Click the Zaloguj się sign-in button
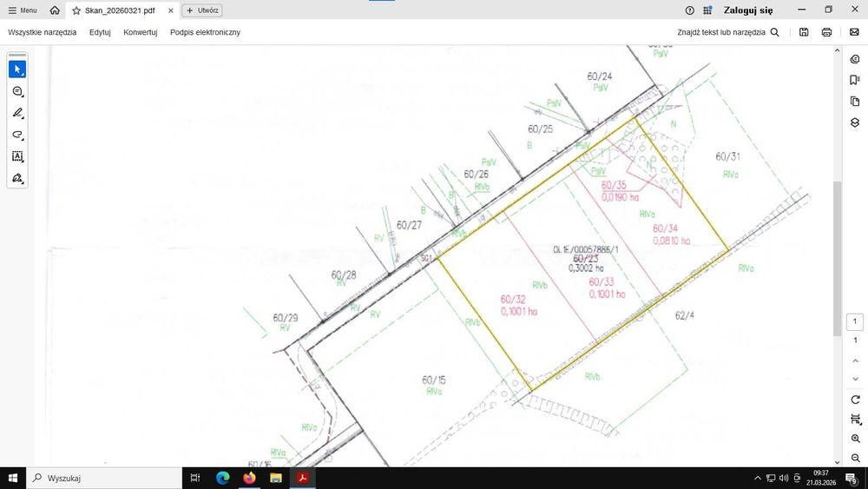Viewport: 868px width, 489px height. tap(748, 10)
